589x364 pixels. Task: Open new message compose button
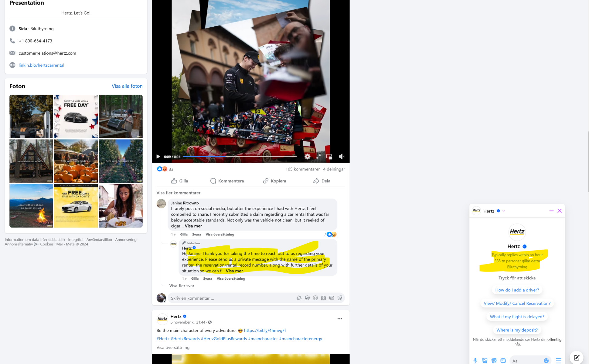tap(576, 358)
